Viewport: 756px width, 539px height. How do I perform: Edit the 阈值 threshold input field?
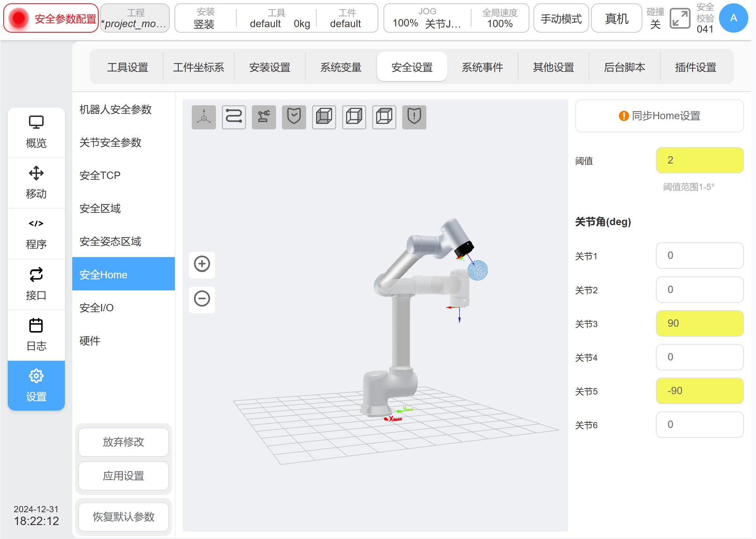pos(700,160)
